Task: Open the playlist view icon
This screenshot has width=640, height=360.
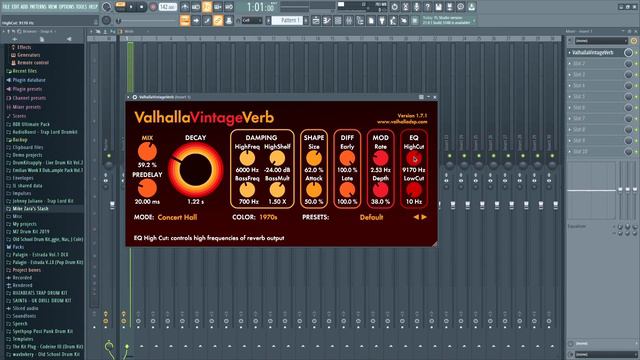Action: [316, 20]
